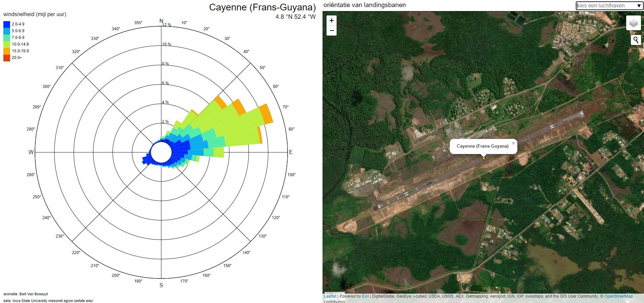Click the '8 %' ring label
This screenshot has height=303, width=644.
[165, 64]
